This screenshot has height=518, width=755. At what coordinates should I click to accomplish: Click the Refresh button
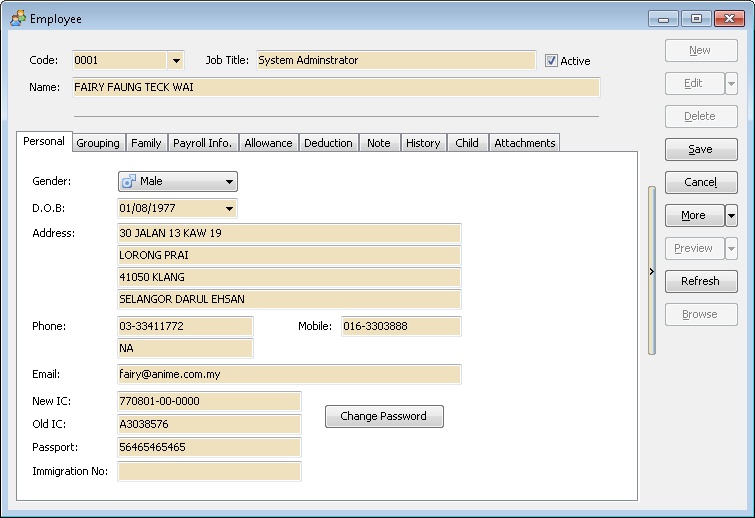[701, 282]
